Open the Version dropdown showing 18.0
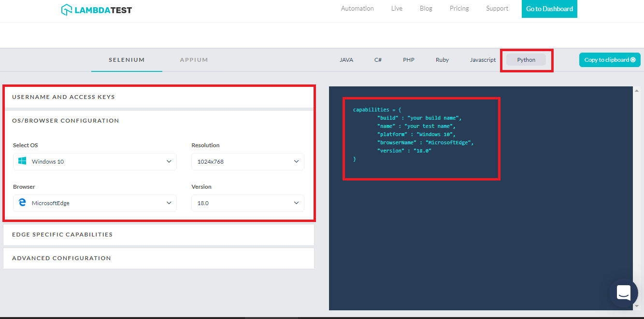 [247, 203]
